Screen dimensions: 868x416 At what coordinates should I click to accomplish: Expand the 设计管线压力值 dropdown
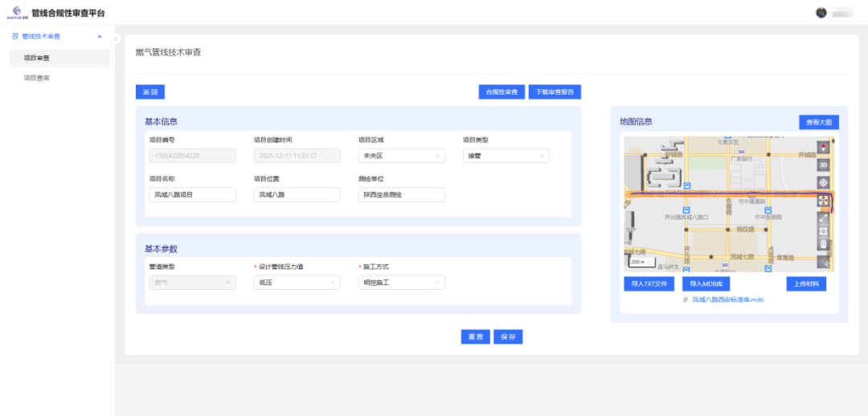click(x=297, y=283)
